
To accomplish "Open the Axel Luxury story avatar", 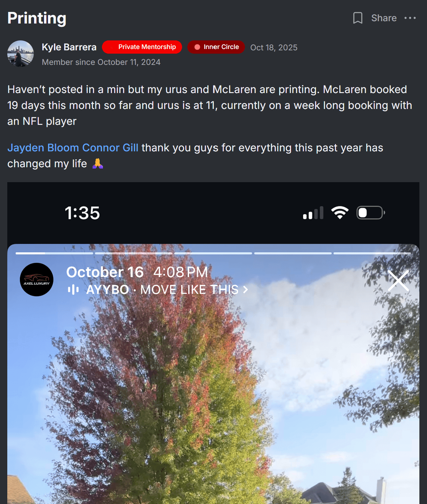I will 36,279.
